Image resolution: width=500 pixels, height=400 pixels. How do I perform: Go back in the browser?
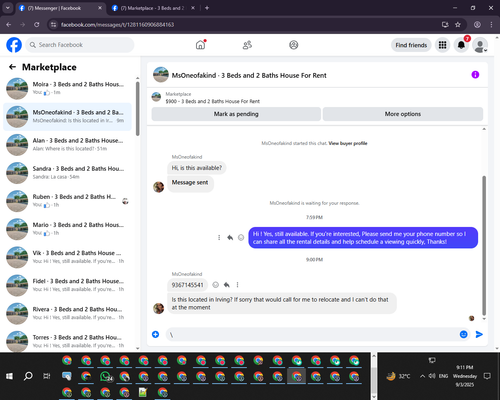9,24
